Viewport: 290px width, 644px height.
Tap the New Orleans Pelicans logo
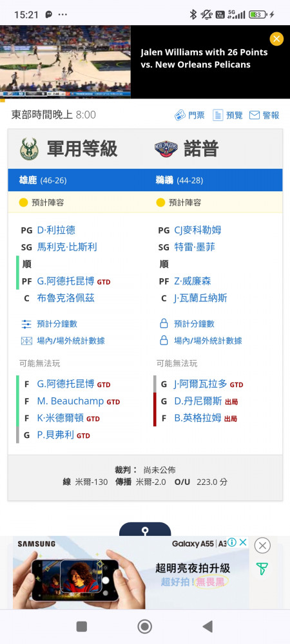click(x=166, y=149)
